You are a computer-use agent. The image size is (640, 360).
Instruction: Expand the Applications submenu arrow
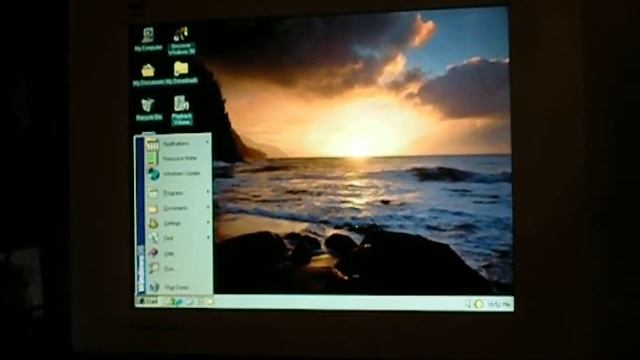[x=207, y=142]
